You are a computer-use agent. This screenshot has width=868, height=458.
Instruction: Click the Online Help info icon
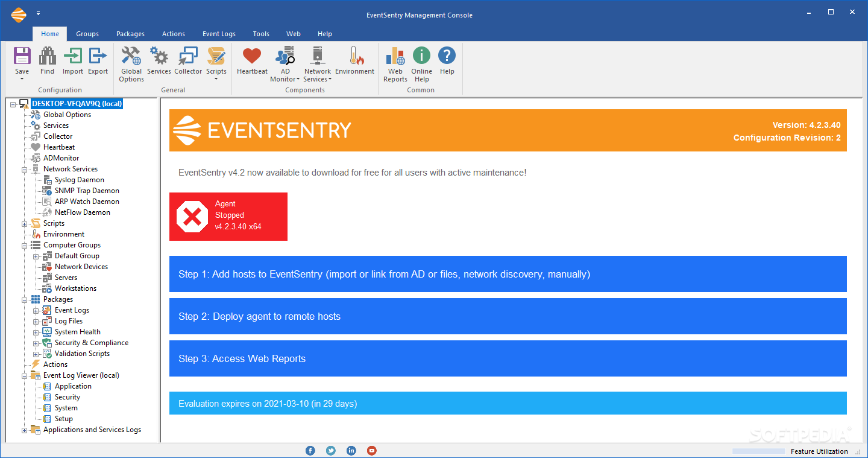point(422,56)
